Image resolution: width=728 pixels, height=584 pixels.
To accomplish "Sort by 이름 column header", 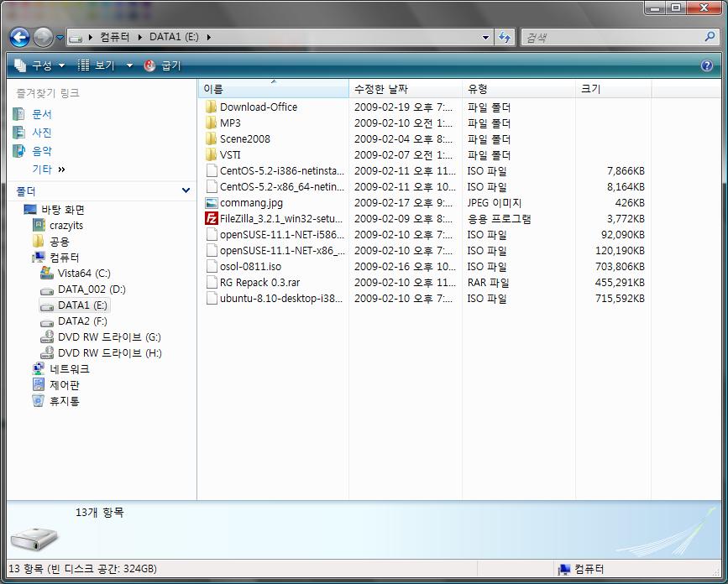I will [x=274, y=89].
